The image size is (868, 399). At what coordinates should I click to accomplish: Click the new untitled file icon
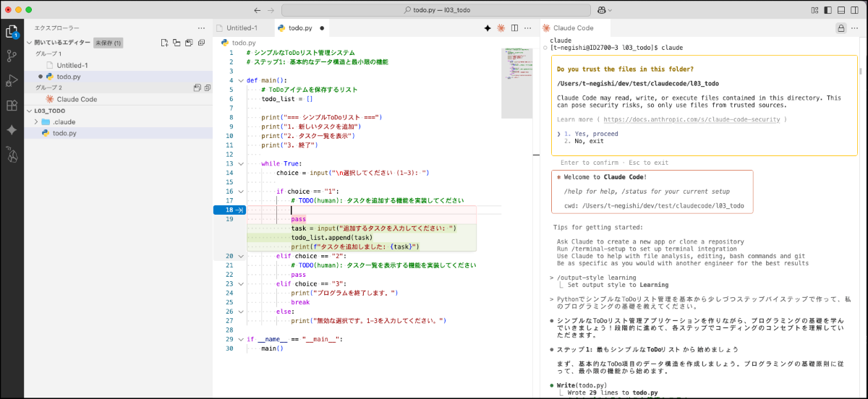(x=165, y=43)
